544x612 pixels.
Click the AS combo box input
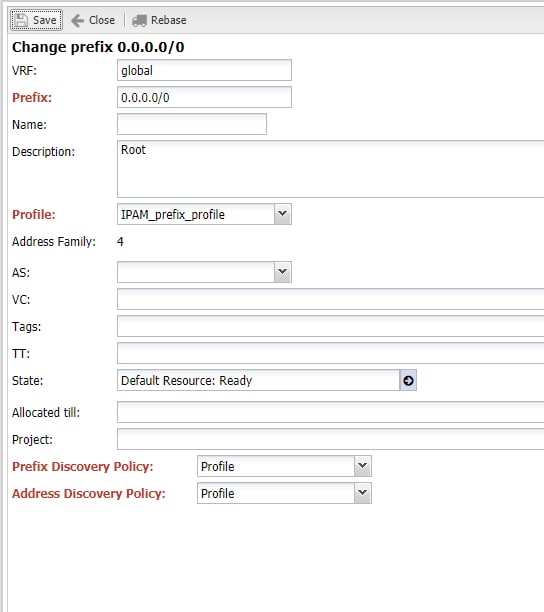[x=196, y=272]
